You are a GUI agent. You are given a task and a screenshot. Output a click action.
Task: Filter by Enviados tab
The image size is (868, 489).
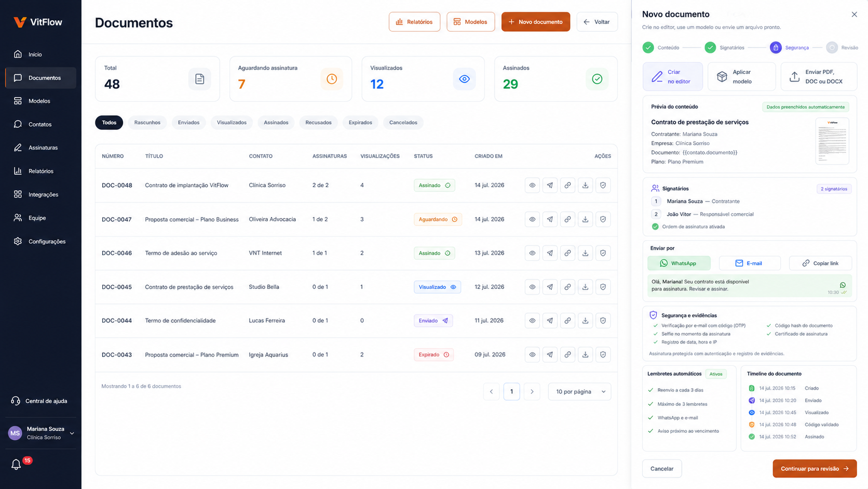188,123
